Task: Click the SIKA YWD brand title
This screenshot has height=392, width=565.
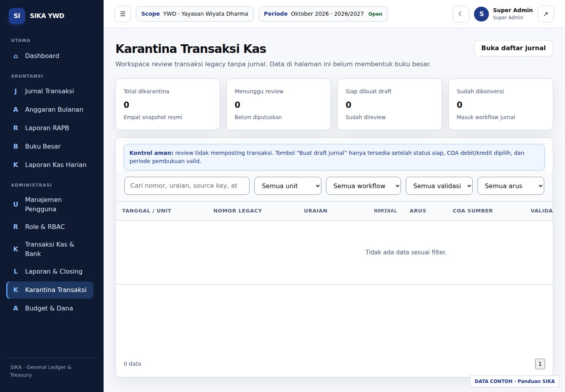Action: [x=47, y=16]
